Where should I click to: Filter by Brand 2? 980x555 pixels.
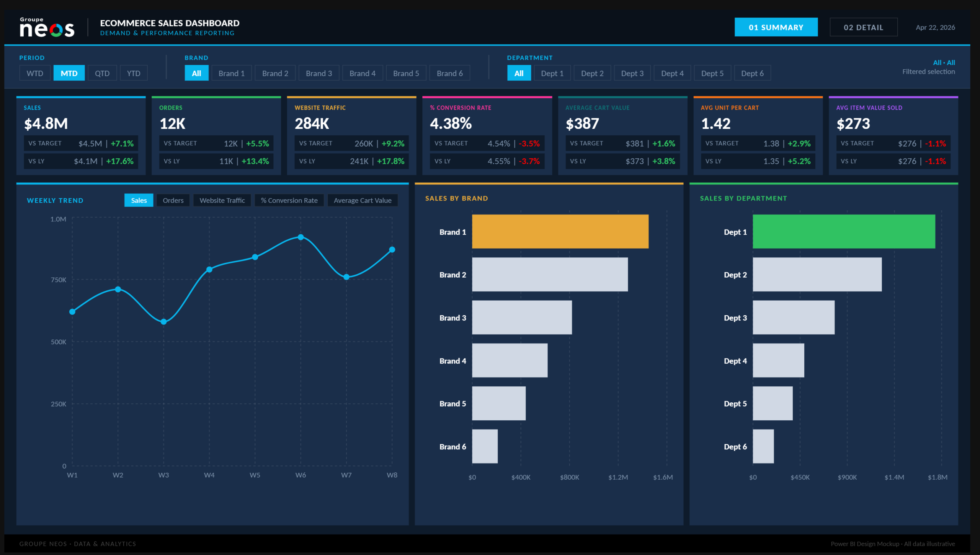pos(275,73)
